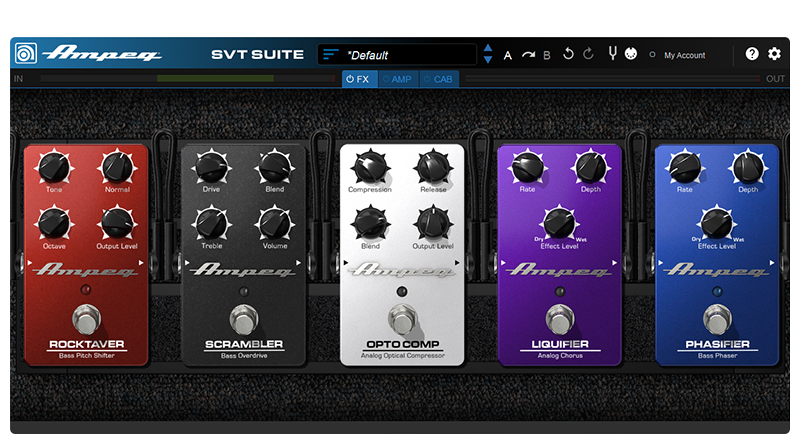Switch to the B preset slot
Viewport: 800px width, 440px height.
tap(546, 55)
